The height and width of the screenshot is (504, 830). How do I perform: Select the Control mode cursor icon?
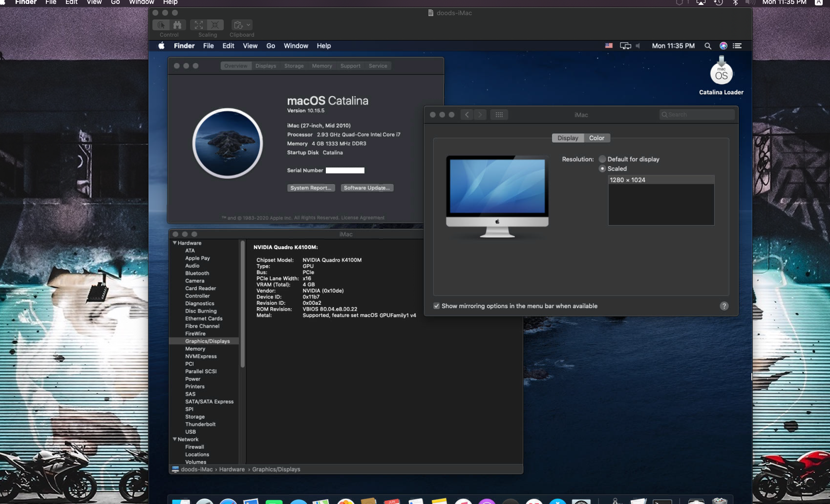pos(161,25)
